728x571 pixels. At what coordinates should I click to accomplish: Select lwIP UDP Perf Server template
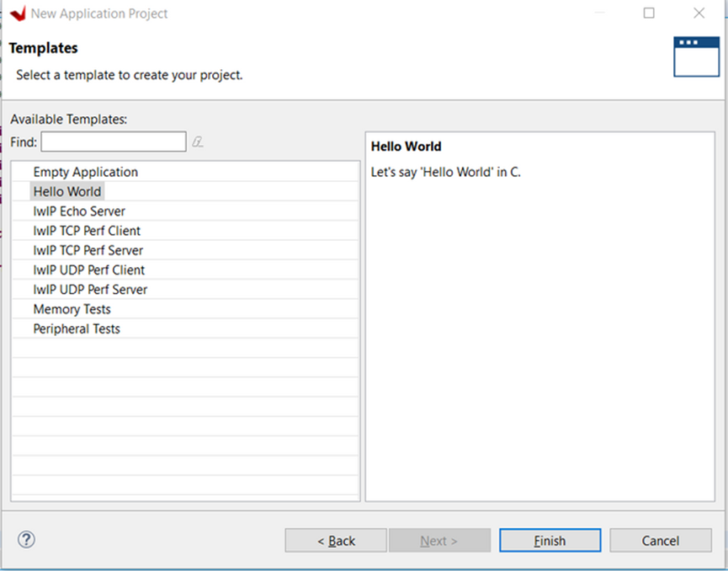[x=90, y=289]
